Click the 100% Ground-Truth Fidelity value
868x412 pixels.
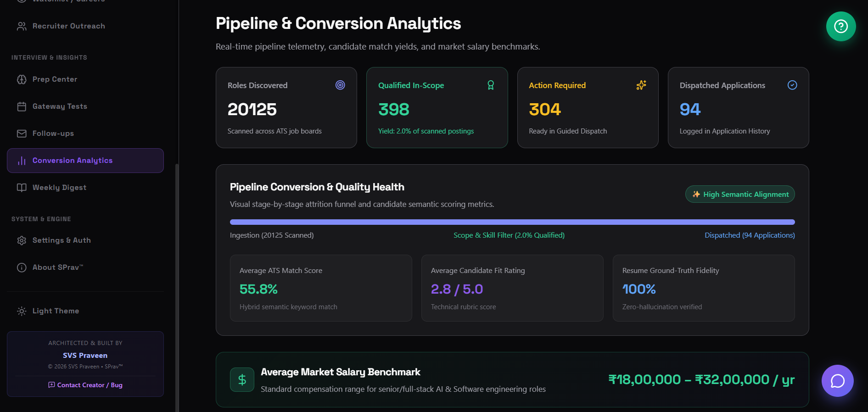tap(639, 289)
